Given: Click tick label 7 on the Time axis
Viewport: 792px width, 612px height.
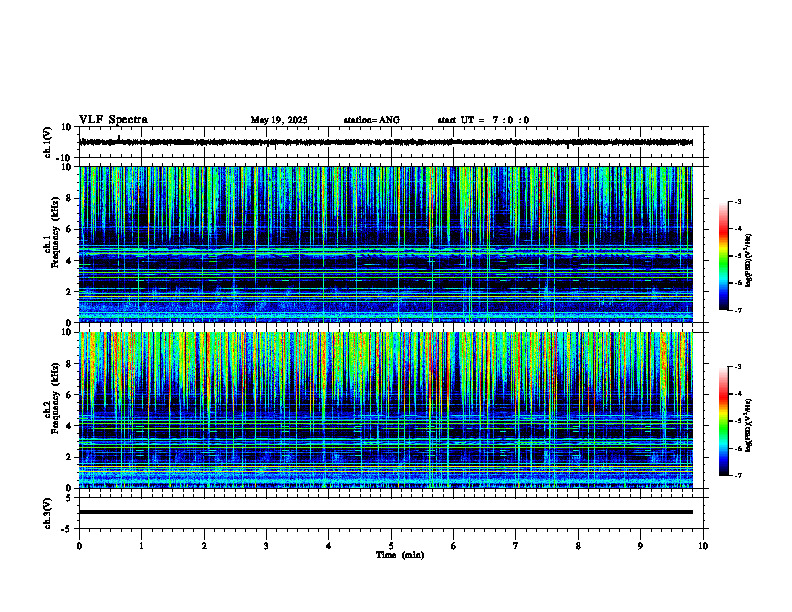Looking at the screenshot, I should point(516,546).
